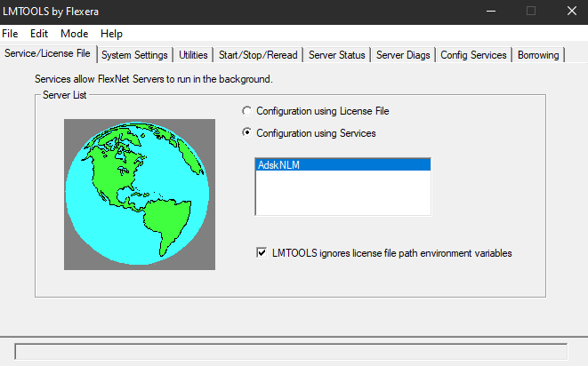Click the empty status bar field
588x366 pixels.
point(291,352)
